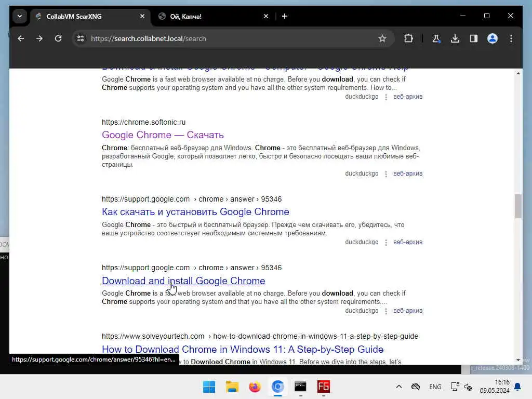Open веб-архив link under first Chrome snippet
Viewport: 532px width, 399px height.
point(408,96)
